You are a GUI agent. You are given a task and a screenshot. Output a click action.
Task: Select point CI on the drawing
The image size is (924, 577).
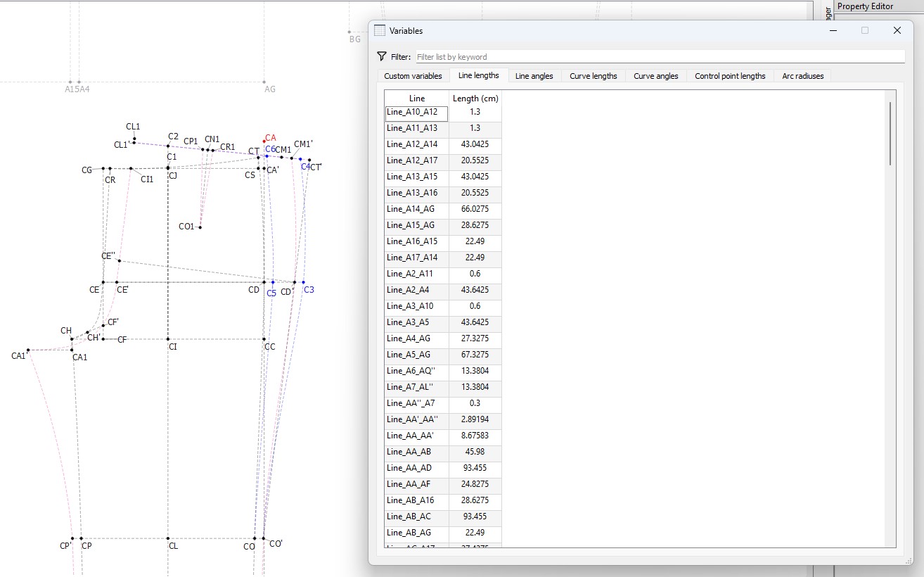tap(168, 339)
